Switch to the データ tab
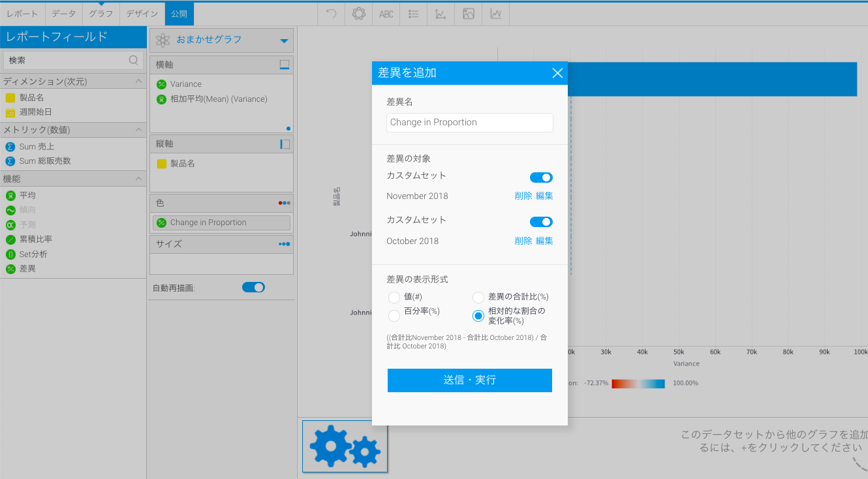 pos(64,14)
